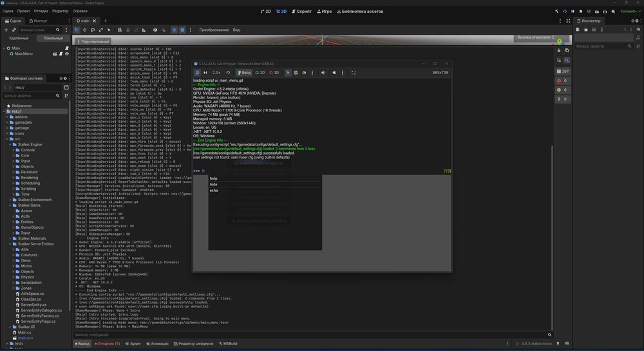The image size is (644, 351).
Task: Open the Справка menu
Action: click(80, 12)
